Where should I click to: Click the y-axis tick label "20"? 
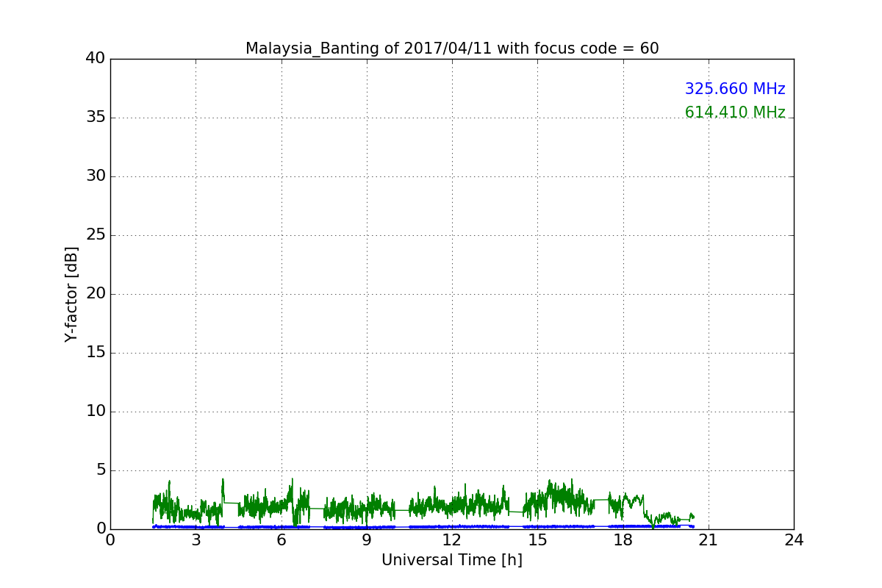coord(96,294)
